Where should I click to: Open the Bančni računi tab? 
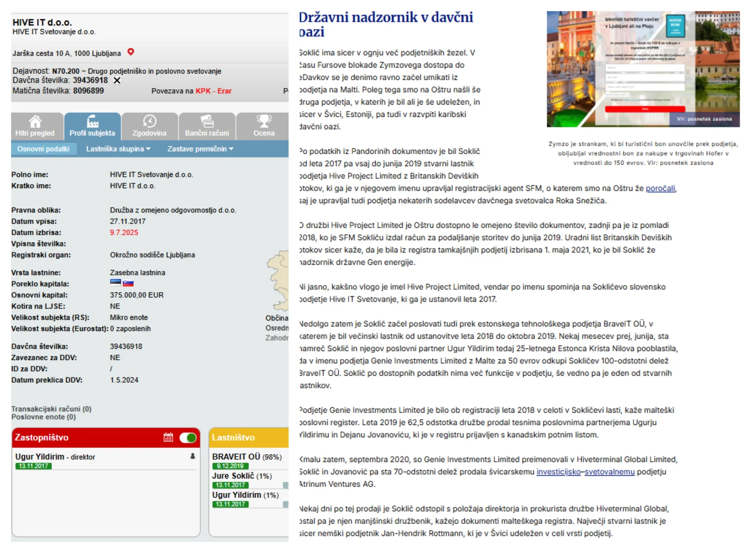point(207,126)
